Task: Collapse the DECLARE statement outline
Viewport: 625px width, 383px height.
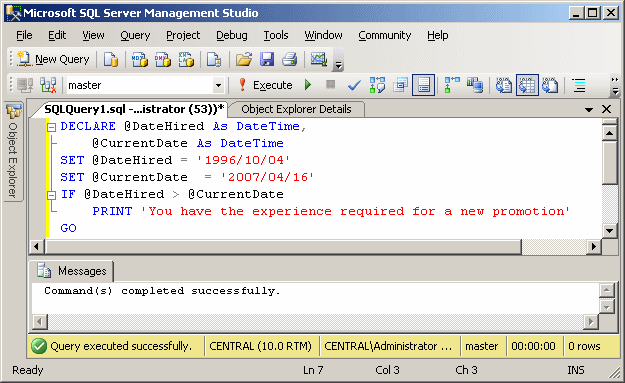Action: pyautogui.click(x=51, y=128)
